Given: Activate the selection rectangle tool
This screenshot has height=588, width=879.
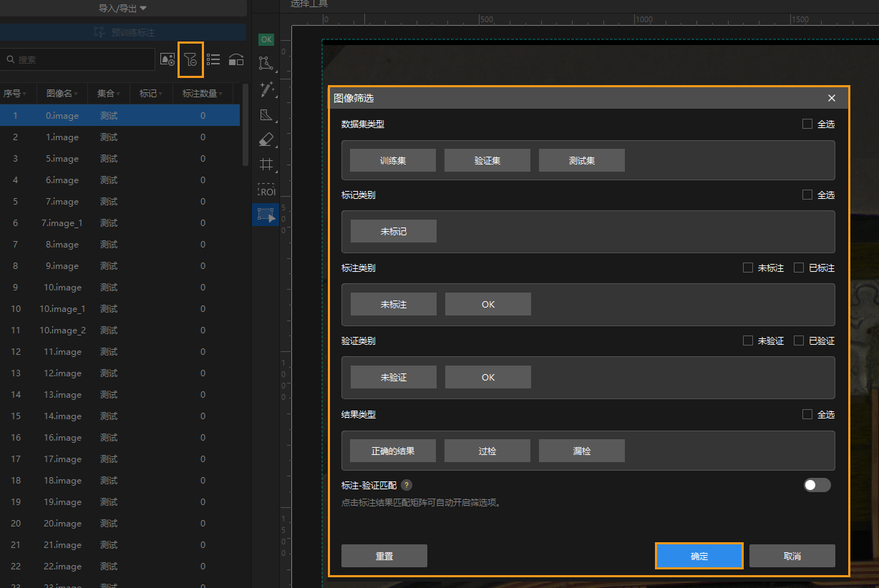Looking at the screenshot, I should point(266,214).
